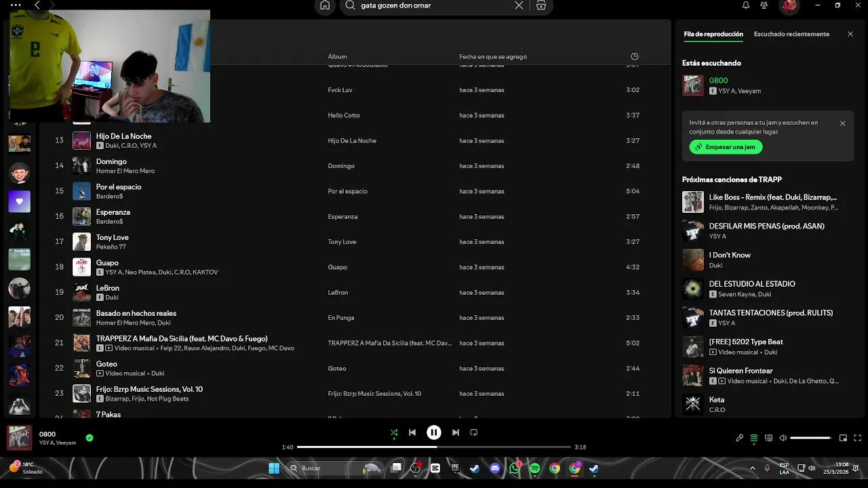This screenshot has width=868, height=488.
Task: Dismiss the jam invitation card
Action: point(842,123)
